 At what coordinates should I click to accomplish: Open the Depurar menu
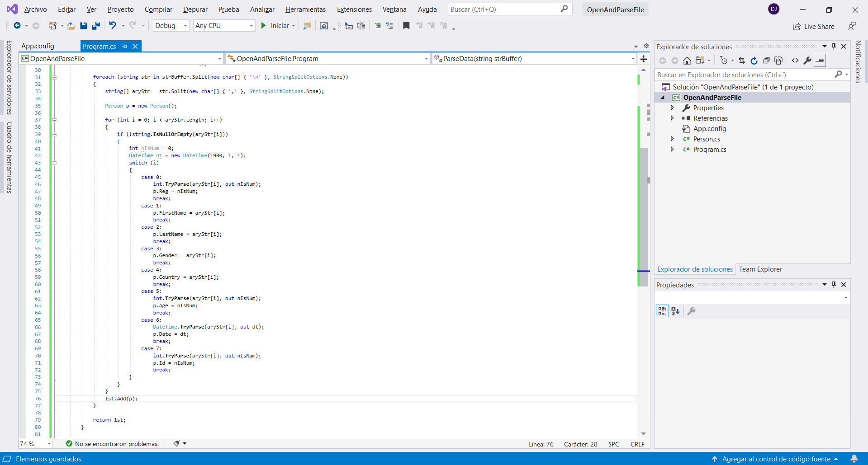[195, 9]
